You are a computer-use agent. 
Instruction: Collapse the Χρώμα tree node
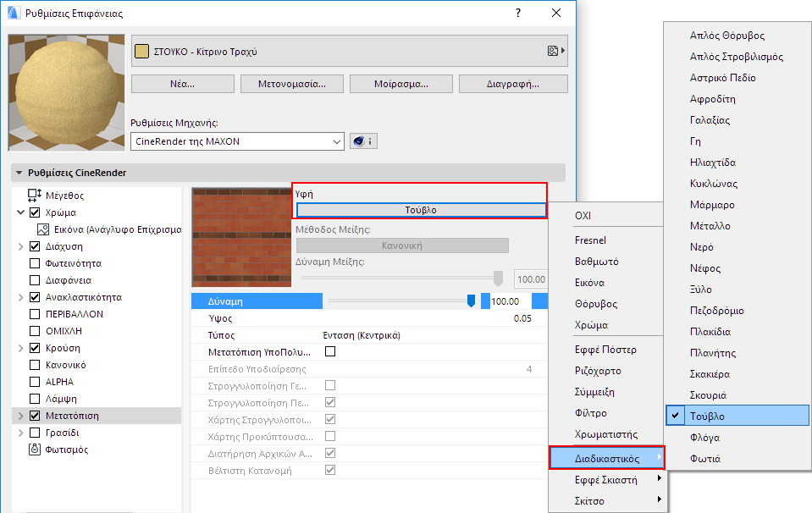tap(20, 212)
